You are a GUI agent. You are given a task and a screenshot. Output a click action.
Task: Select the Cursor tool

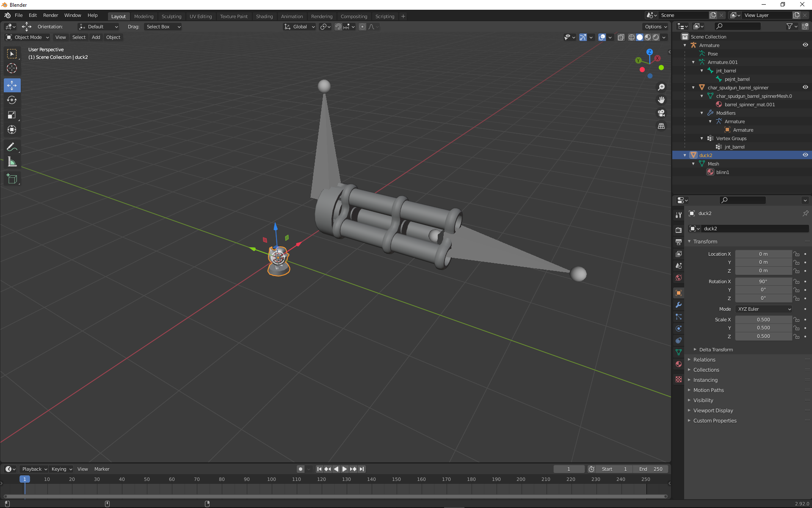(x=12, y=68)
